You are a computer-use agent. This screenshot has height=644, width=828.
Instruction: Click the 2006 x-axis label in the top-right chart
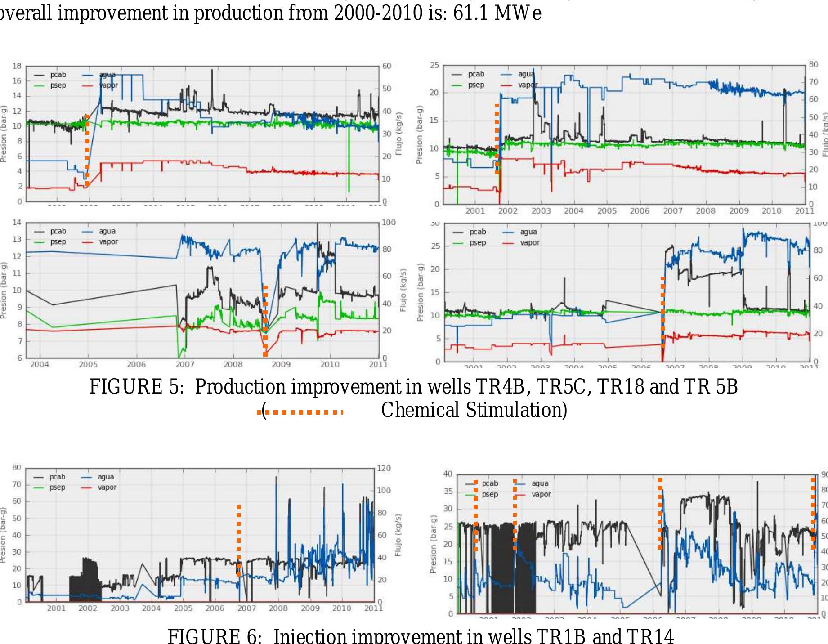tap(639, 211)
